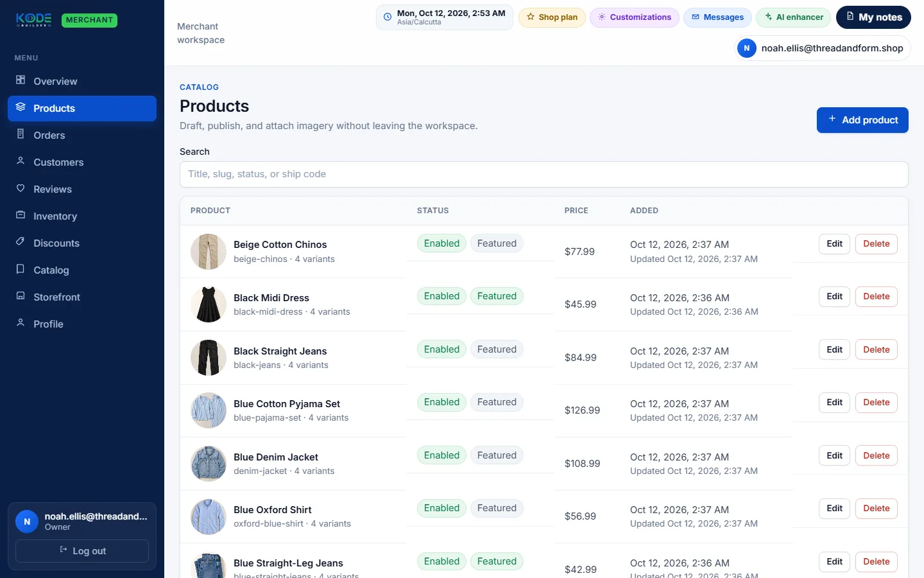
Task: Go to Orders in the menu
Action: [x=82, y=135]
